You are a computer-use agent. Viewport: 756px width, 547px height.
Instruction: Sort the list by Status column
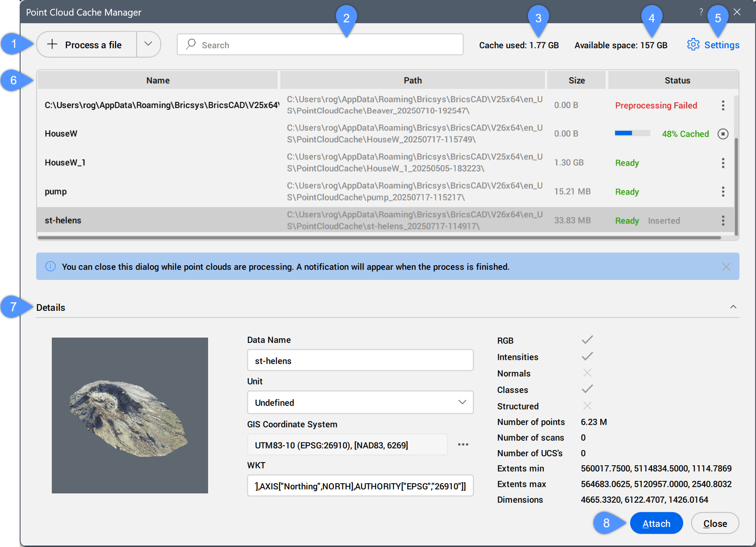coord(677,80)
